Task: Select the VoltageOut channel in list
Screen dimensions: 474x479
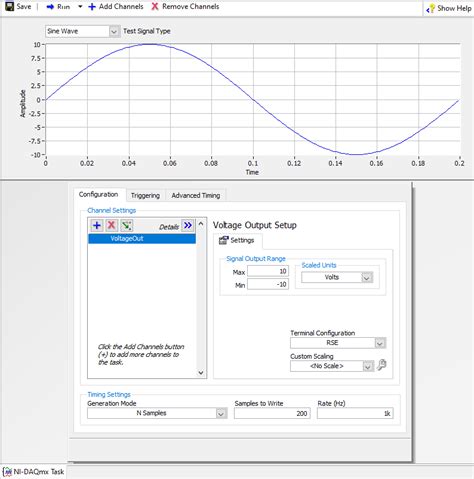Action: coord(142,239)
